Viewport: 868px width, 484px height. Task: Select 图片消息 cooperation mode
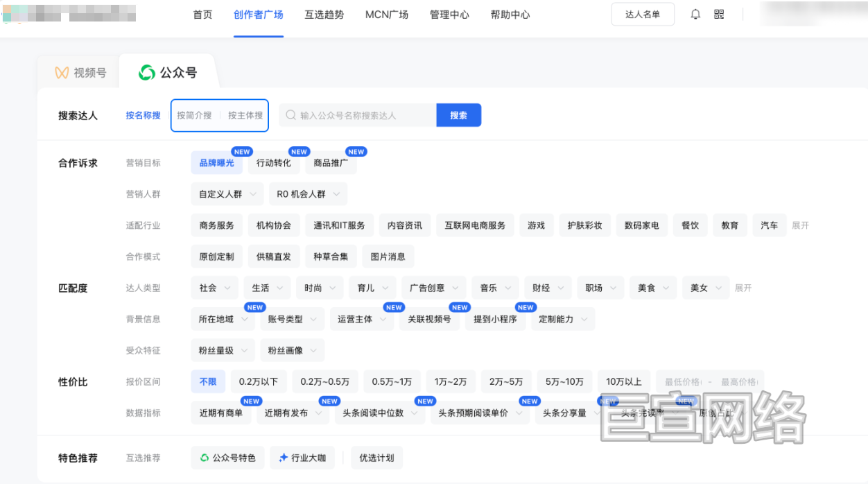[388, 257]
